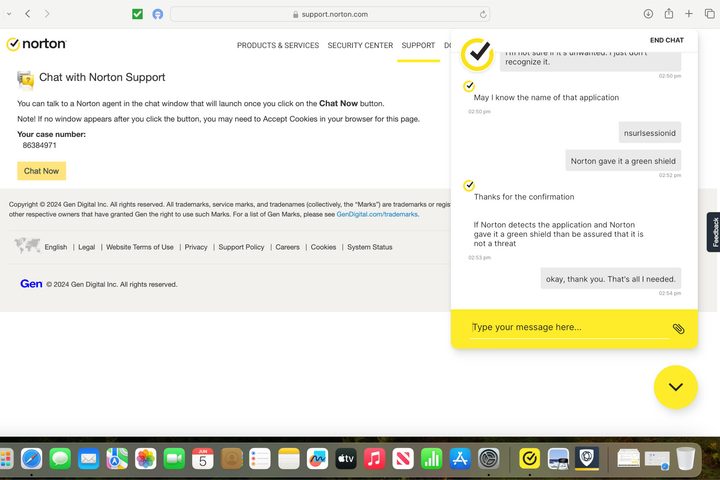Open System Settings from the Dock

(489, 458)
